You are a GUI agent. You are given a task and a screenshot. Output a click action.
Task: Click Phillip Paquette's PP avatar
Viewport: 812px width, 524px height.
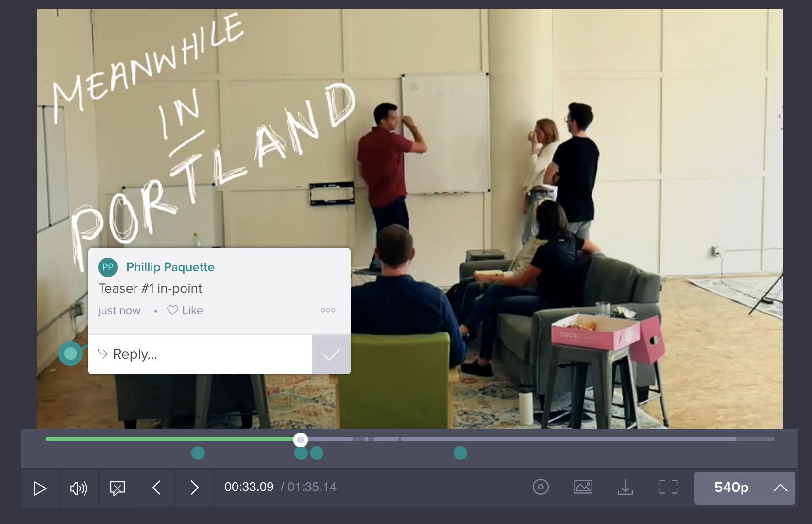coord(108,267)
